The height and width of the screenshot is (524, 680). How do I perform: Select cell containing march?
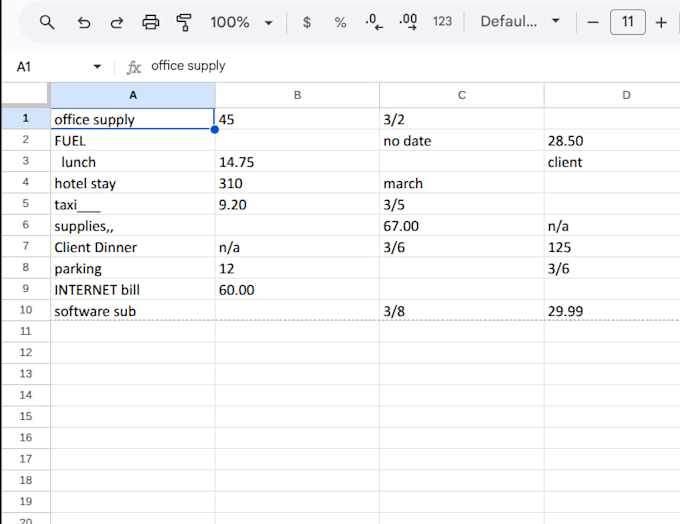point(461,183)
